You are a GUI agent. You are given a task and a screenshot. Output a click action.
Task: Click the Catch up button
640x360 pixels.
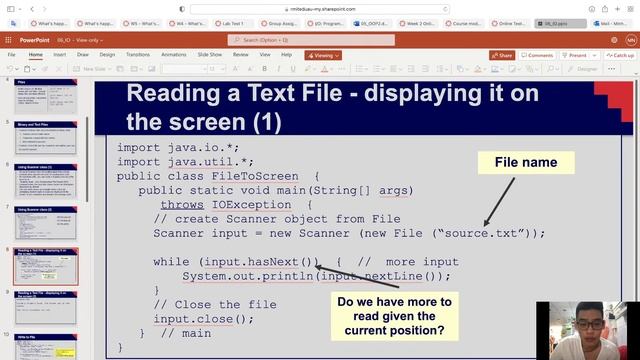(620, 56)
